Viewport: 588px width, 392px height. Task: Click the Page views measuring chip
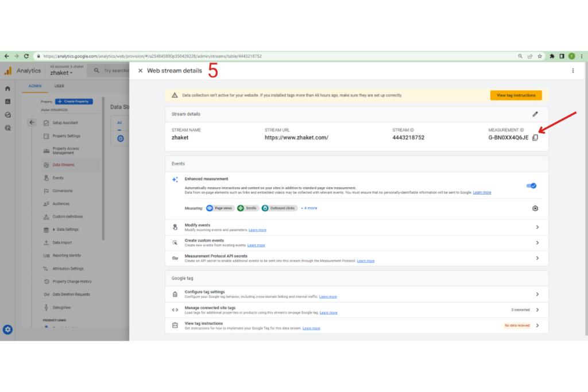[220, 208]
